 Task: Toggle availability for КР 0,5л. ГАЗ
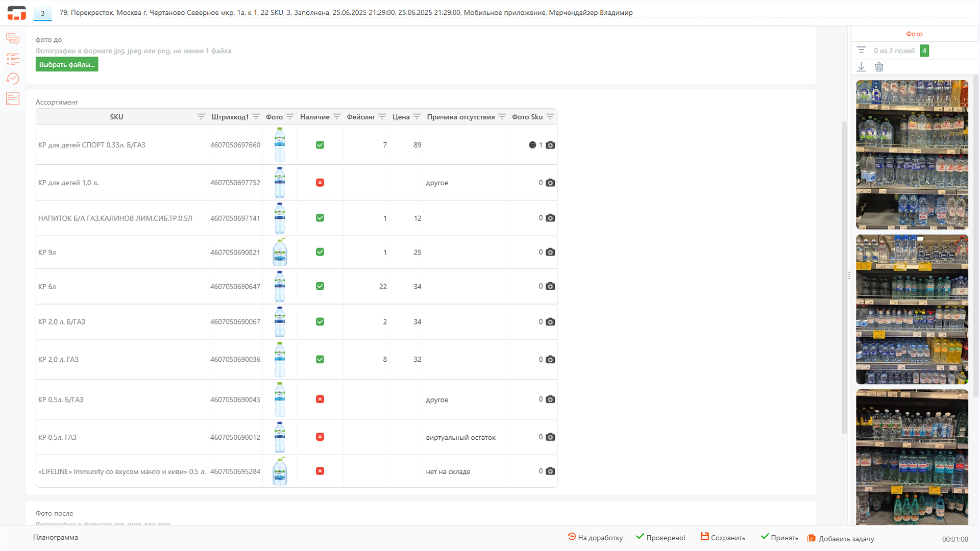coord(320,437)
